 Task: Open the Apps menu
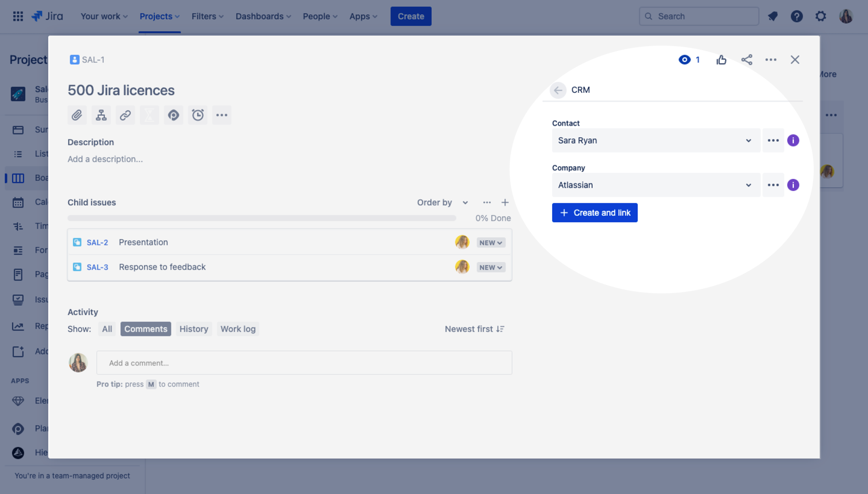pyautogui.click(x=364, y=16)
